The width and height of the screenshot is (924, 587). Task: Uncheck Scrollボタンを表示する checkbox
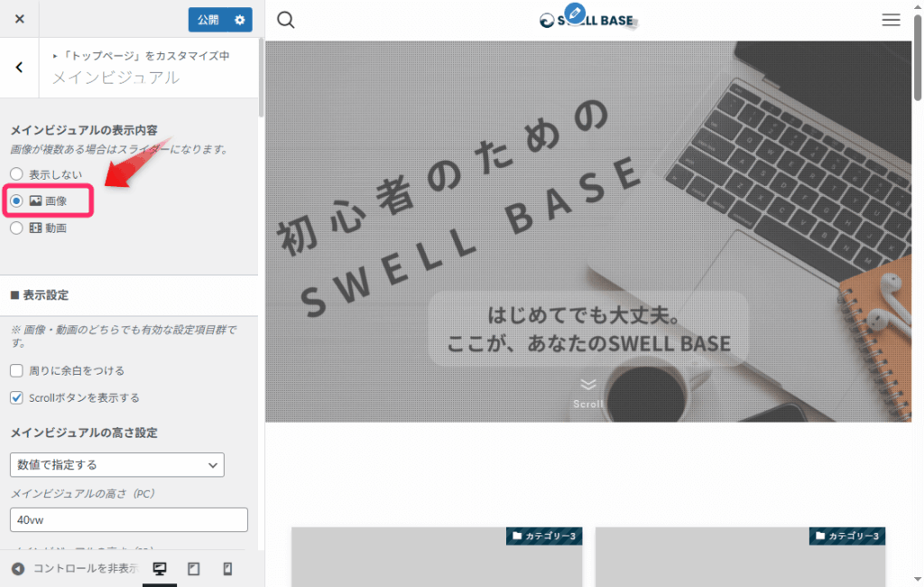[16, 397]
